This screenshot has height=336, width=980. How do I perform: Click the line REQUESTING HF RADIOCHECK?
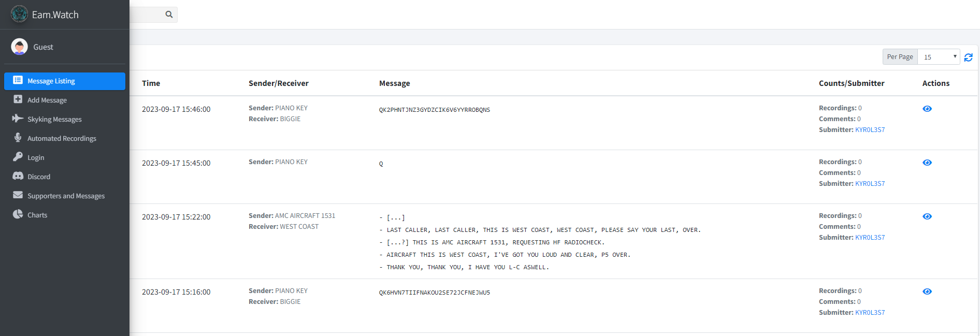pyautogui.click(x=492, y=242)
